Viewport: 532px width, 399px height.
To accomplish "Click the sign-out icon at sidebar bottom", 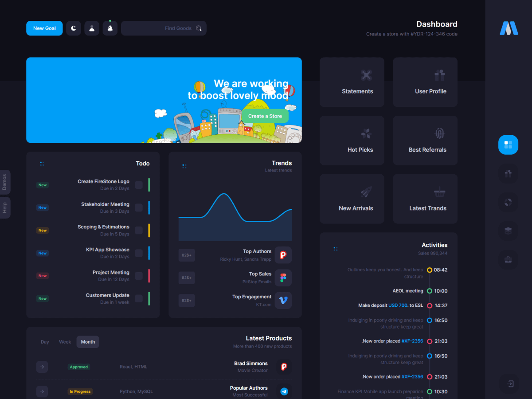I will tap(510, 384).
